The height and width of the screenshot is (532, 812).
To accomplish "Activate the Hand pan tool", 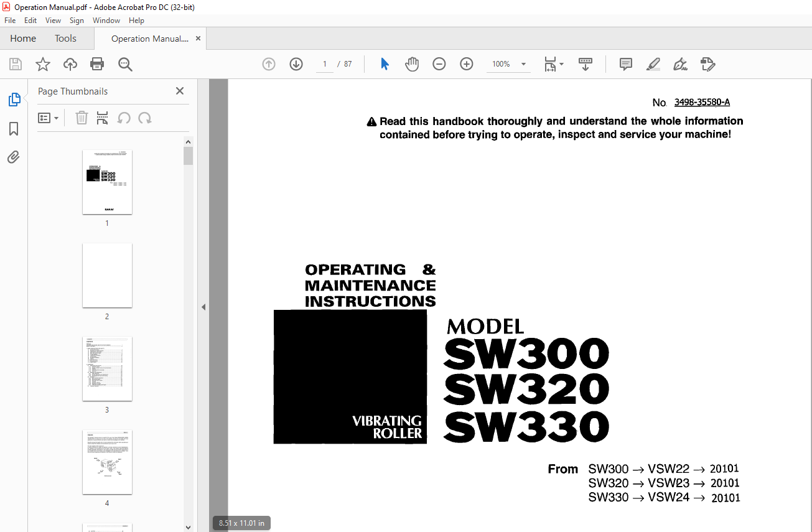I will point(412,64).
